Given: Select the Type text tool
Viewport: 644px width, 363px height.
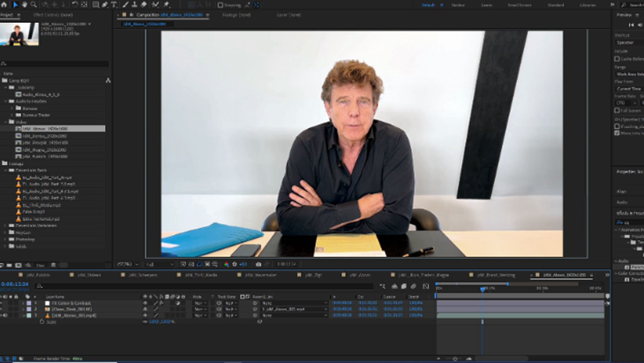Looking at the screenshot, I should pyautogui.click(x=114, y=4).
